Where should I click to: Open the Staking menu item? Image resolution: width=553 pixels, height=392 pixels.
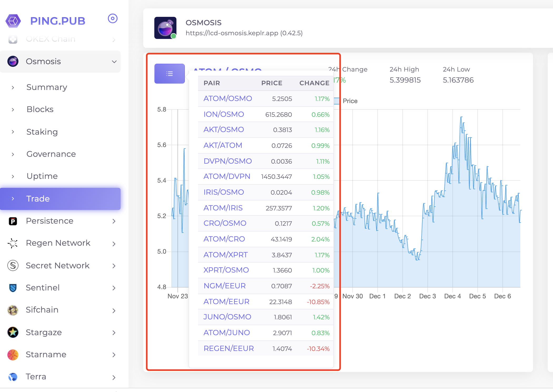click(x=42, y=132)
